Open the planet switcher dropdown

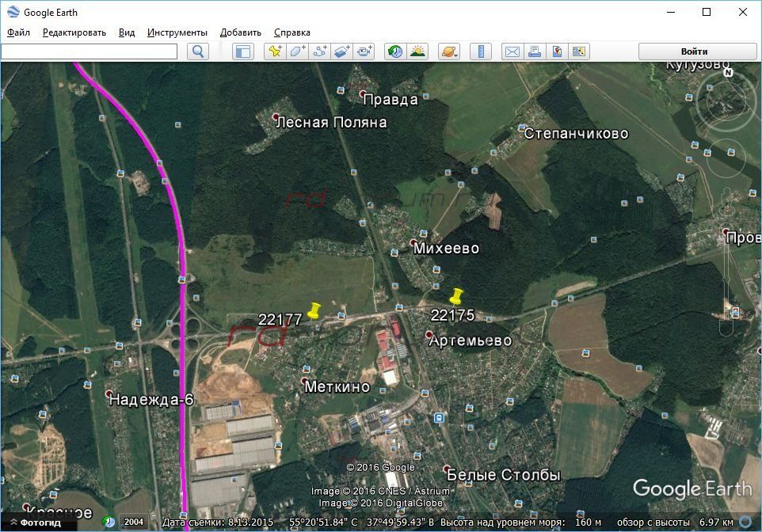click(448, 51)
